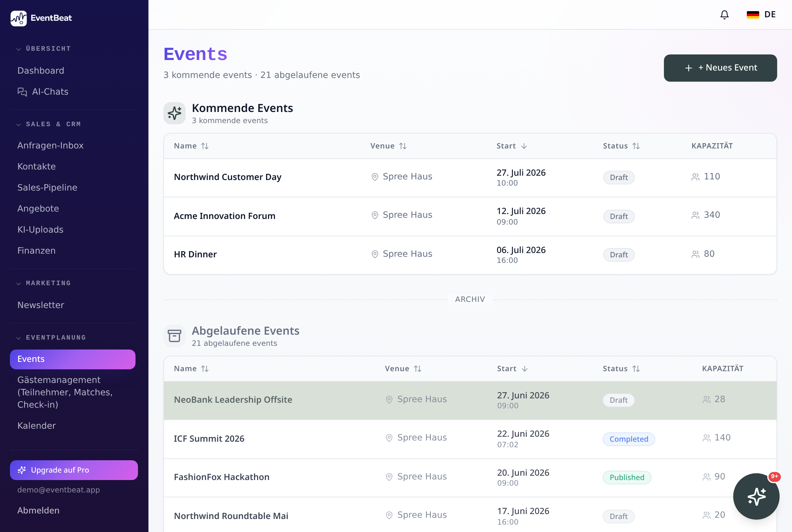Viewport: 792px width, 532px height.
Task: Click the EventBeat logo icon
Action: (19, 18)
